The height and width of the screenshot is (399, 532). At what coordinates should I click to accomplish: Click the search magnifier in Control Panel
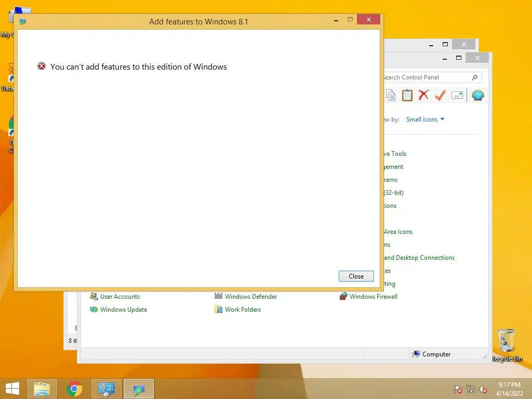(475, 77)
